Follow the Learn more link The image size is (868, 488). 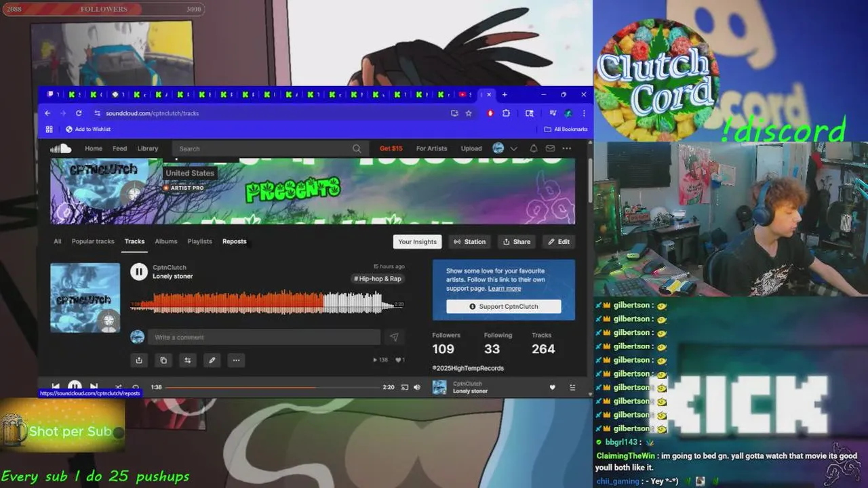point(505,288)
